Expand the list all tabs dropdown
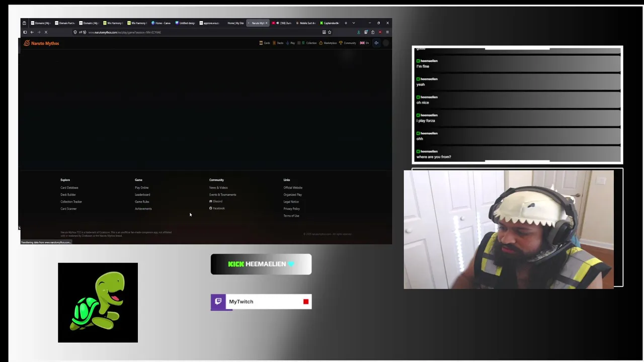 pos(354,23)
